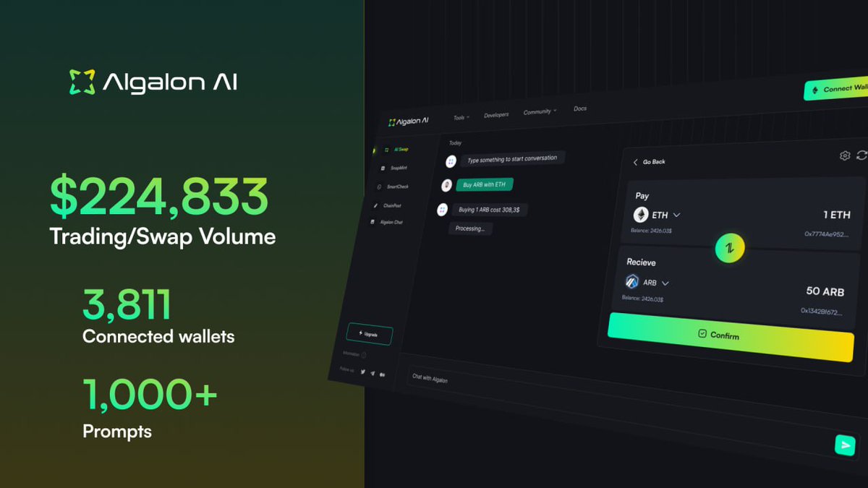Open the Tools dropdown in the top nav

coord(459,115)
